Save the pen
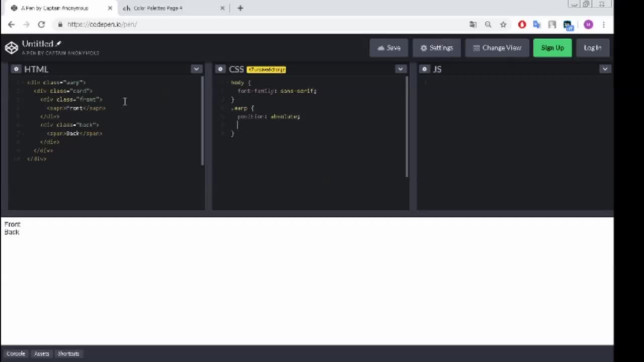The image size is (644, 362). click(389, 48)
